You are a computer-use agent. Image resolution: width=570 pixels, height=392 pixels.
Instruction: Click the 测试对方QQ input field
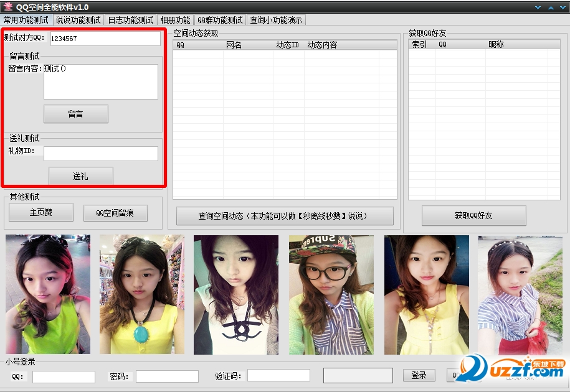(105, 39)
